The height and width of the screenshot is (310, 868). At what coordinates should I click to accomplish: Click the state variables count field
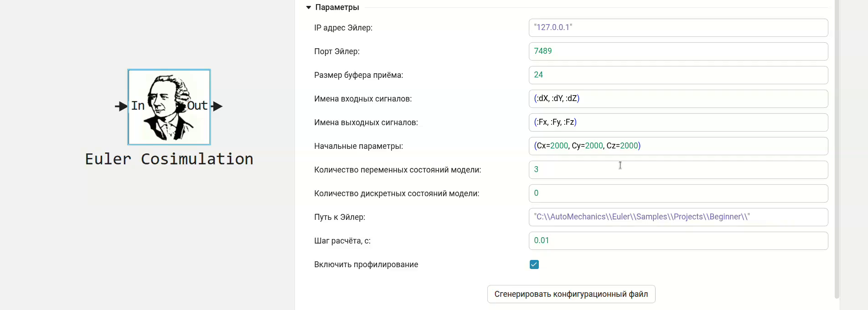[x=678, y=170]
